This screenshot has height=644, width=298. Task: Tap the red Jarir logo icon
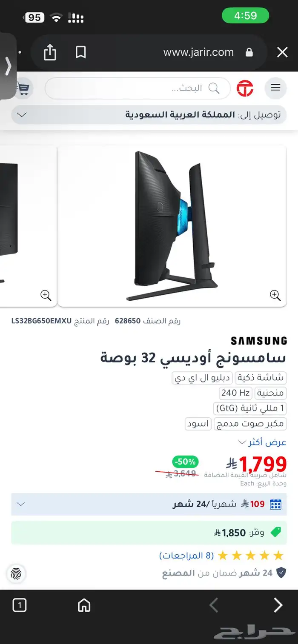pos(245,88)
